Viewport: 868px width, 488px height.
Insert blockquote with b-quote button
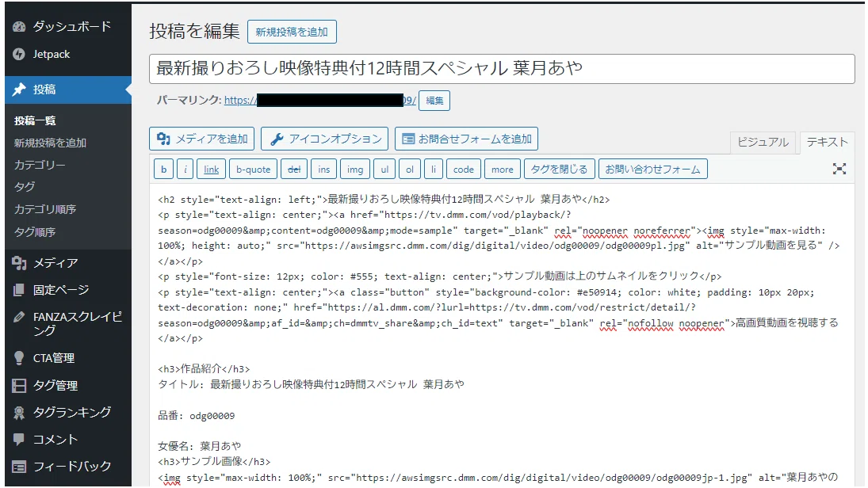click(x=253, y=170)
